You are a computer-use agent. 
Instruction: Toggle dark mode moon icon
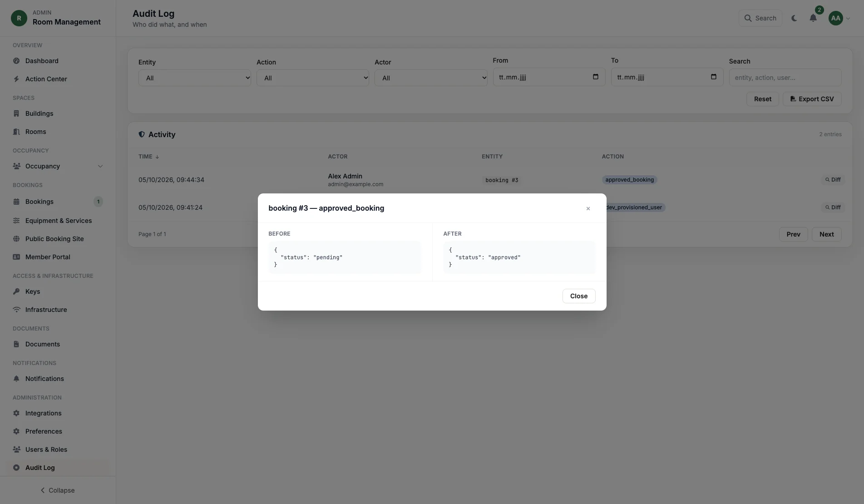click(x=794, y=18)
